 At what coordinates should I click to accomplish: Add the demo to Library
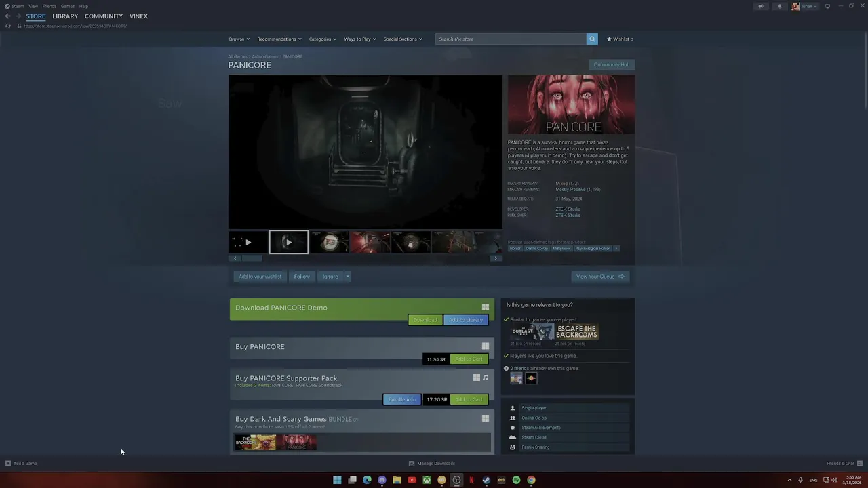click(466, 320)
